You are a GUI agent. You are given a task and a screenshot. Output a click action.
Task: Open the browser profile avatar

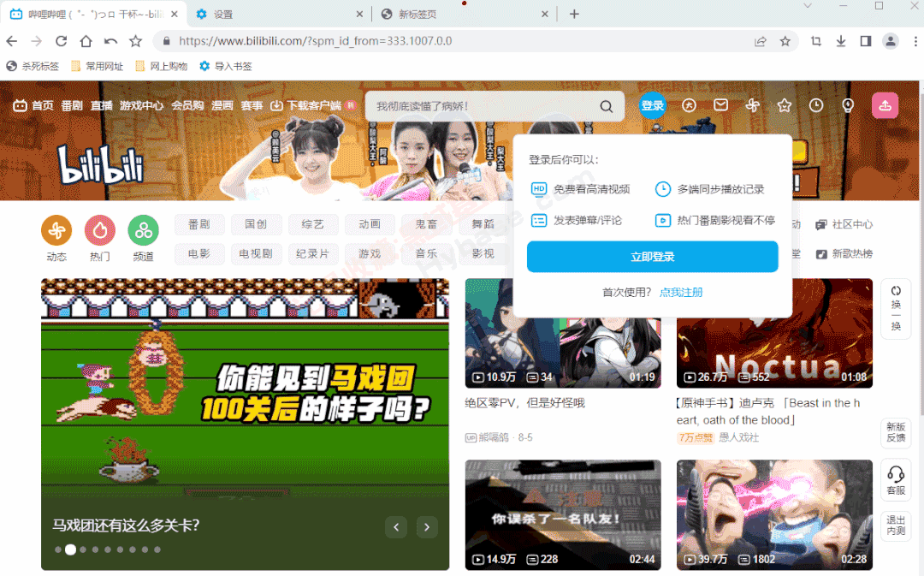(891, 41)
